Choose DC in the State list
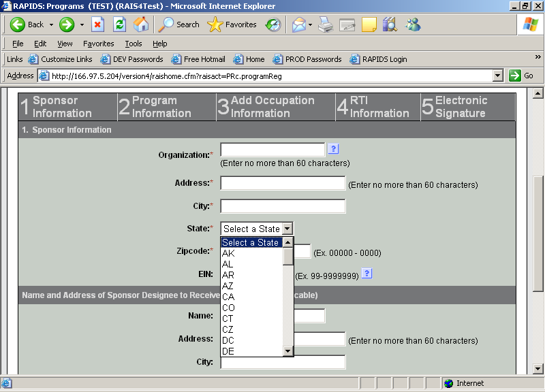This screenshot has width=545, height=392. click(x=252, y=340)
